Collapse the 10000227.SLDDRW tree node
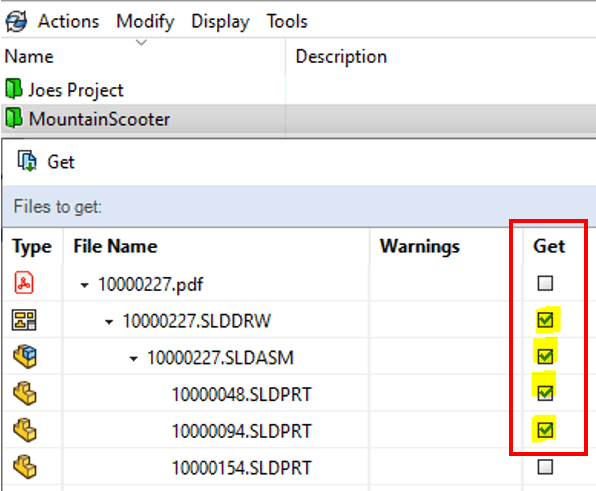The height and width of the screenshot is (491, 596). [109, 322]
